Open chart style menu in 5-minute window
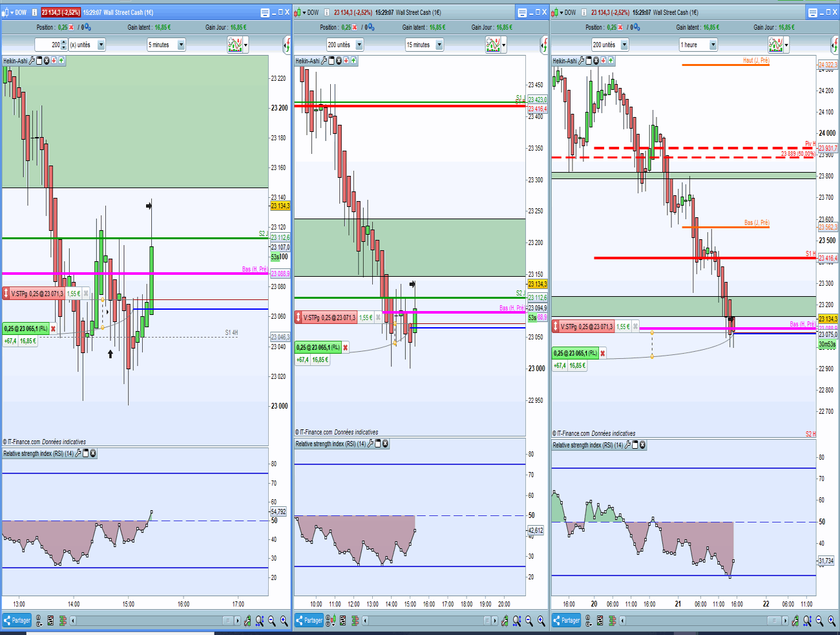This screenshot has width=840, height=635. [8, 12]
